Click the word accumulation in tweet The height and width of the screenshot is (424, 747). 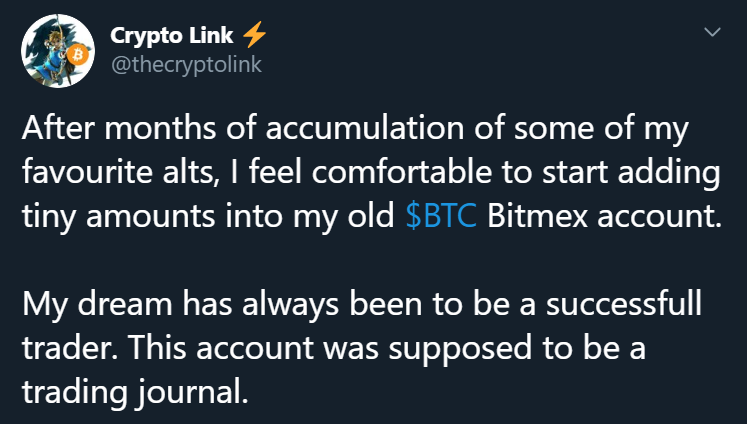pyautogui.click(x=364, y=128)
